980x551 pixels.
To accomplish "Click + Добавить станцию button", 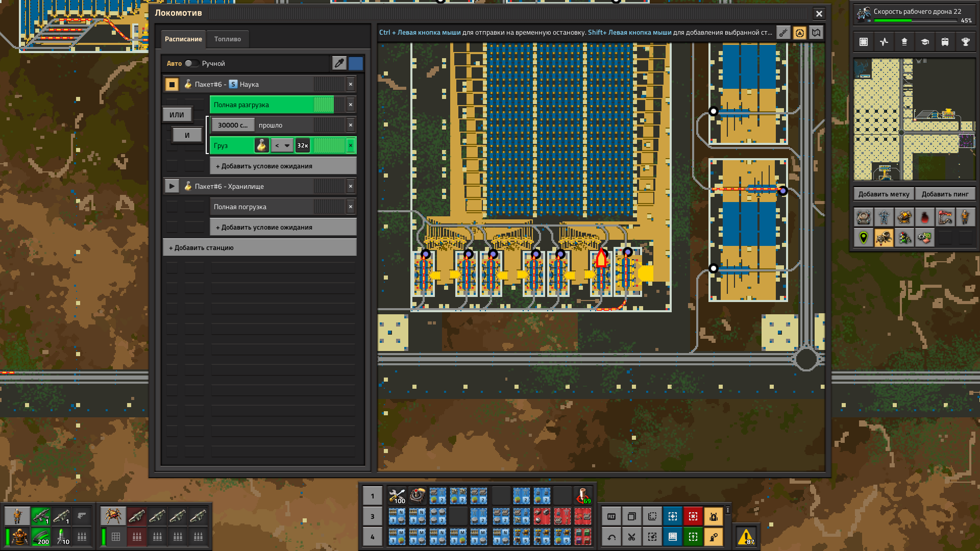I will 260,247.
